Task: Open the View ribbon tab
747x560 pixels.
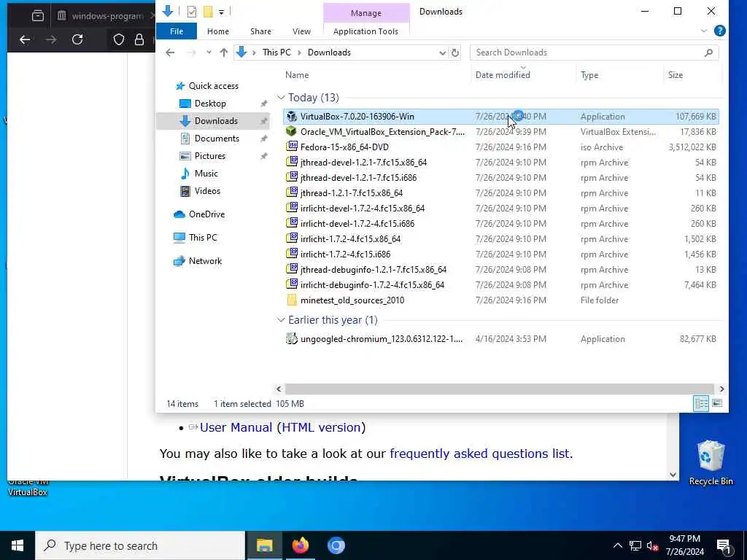Action: pos(301,31)
